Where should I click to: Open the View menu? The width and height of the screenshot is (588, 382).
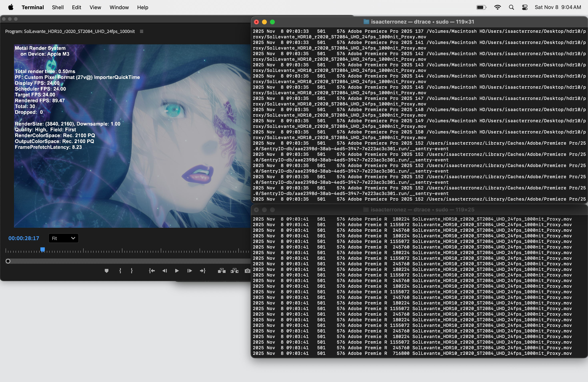coord(95,7)
